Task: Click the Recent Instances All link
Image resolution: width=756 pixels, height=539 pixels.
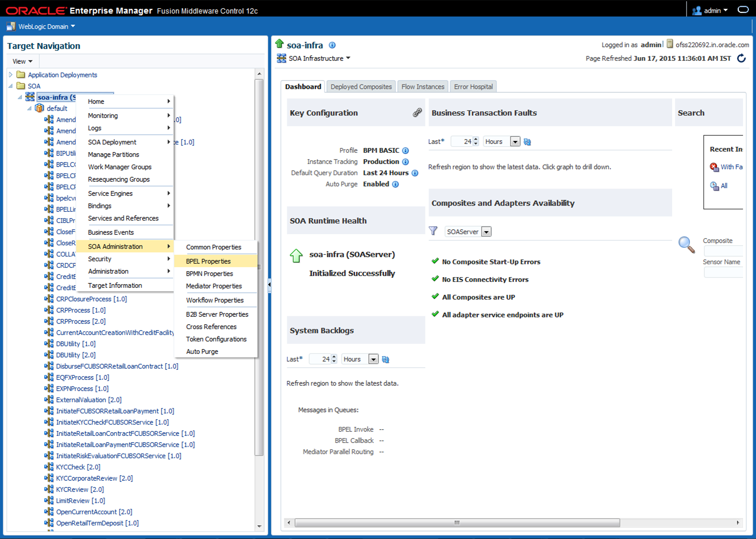Action: pos(724,186)
